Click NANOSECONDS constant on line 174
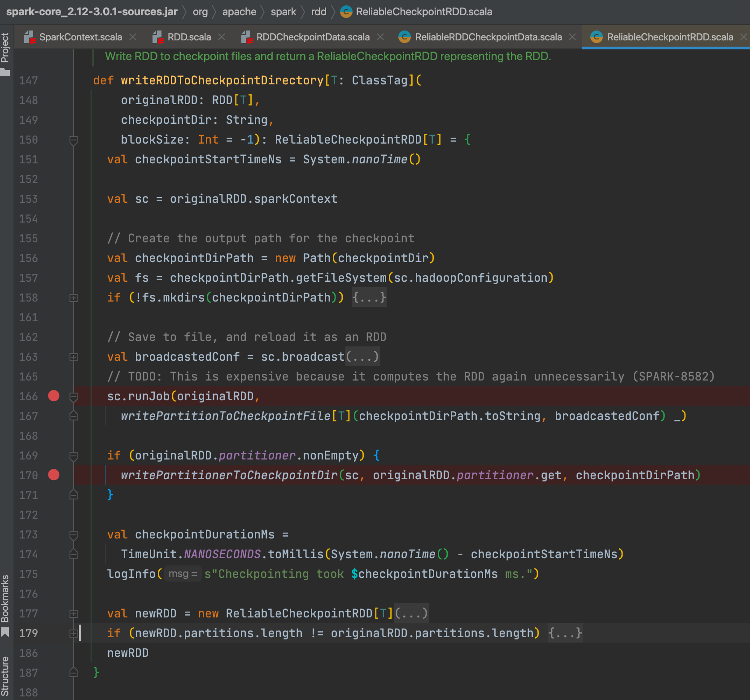Image resolution: width=750 pixels, height=700 pixels. point(222,554)
